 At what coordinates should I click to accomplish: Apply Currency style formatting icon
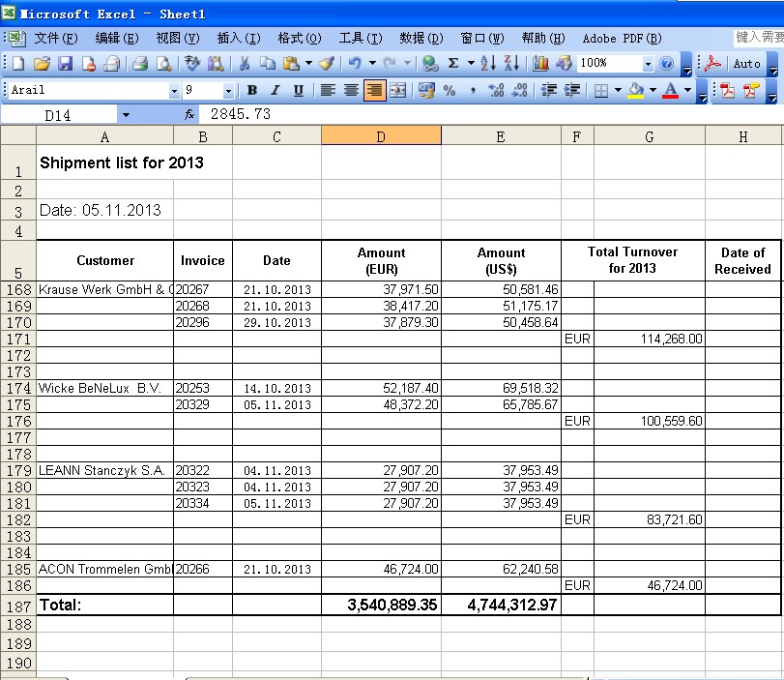pyautogui.click(x=426, y=91)
